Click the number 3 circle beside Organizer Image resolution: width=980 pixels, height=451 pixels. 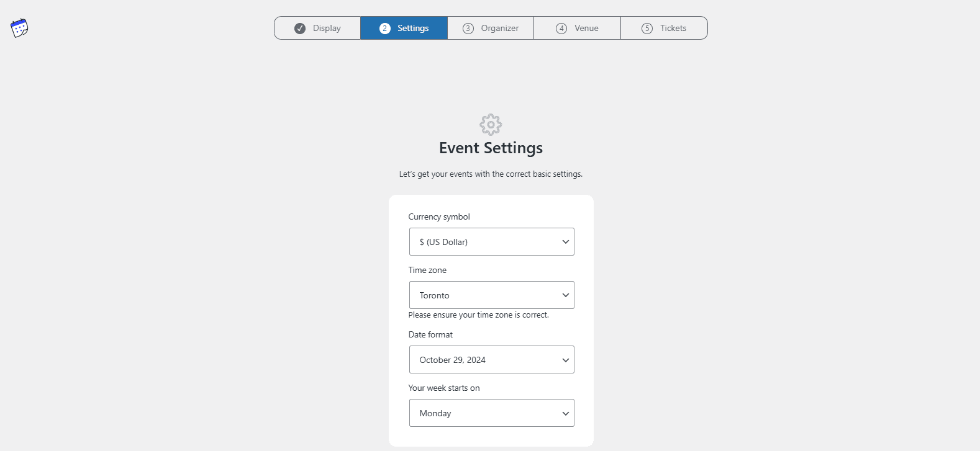point(468,29)
